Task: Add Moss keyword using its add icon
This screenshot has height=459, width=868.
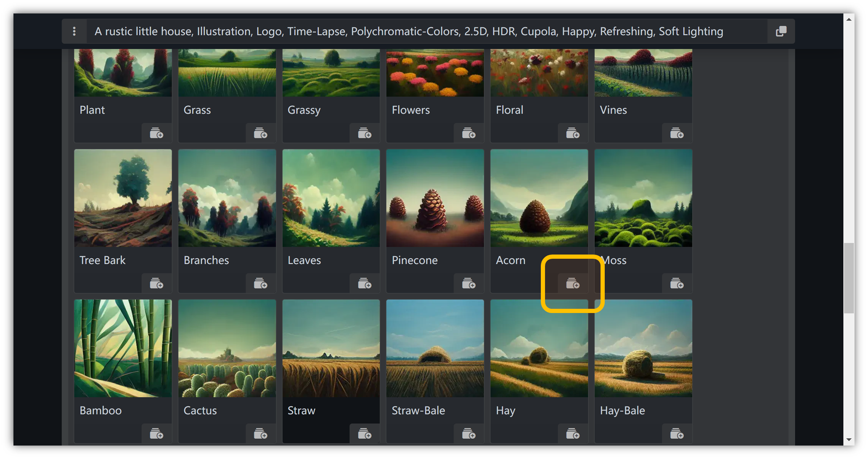Action: [677, 284]
